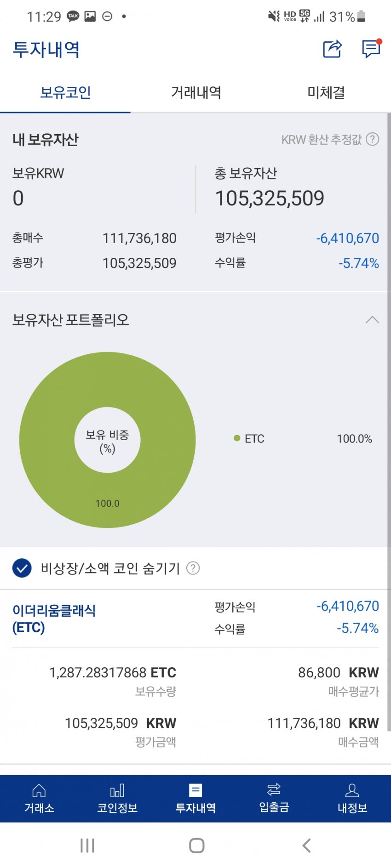Select the 보유코인 tab
The width and height of the screenshot is (391, 868).
[x=65, y=93]
